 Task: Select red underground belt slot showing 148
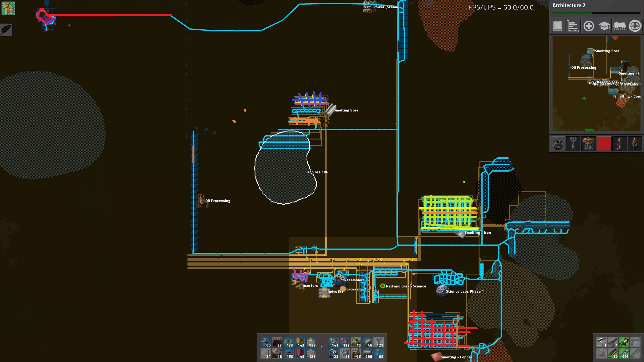[x=300, y=353]
